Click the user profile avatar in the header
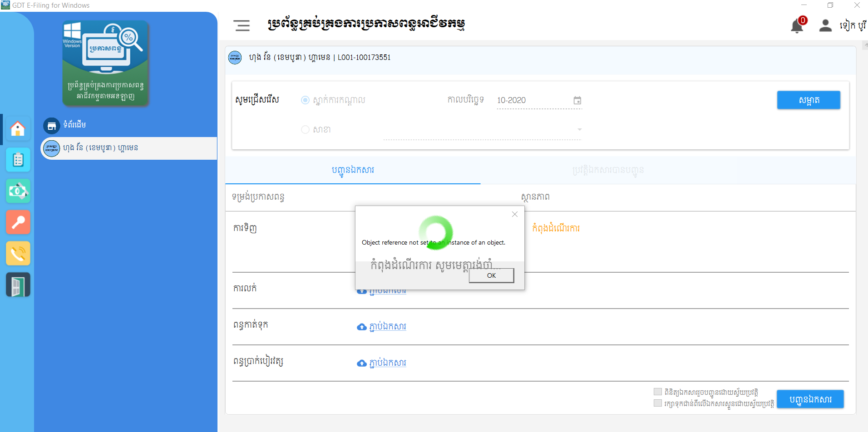Image resolution: width=868 pixels, height=432 pixels. click(825, 26)
